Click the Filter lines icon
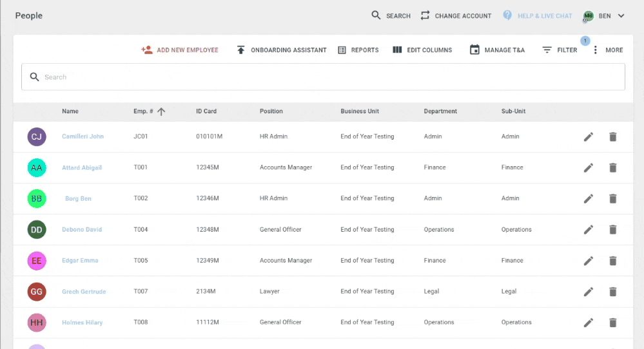This screenshot has height=349, width=644. click(547, 50)
